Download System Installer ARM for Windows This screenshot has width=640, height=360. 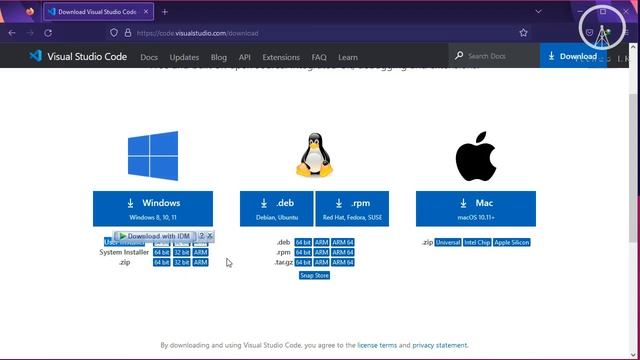pyautogui.click(x=200, y=252)
